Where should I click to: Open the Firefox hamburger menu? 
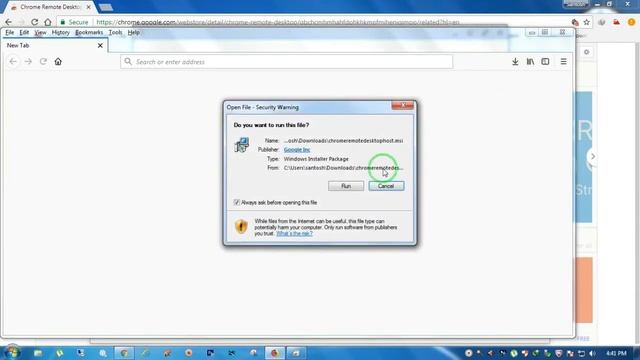tap(564, 62)
